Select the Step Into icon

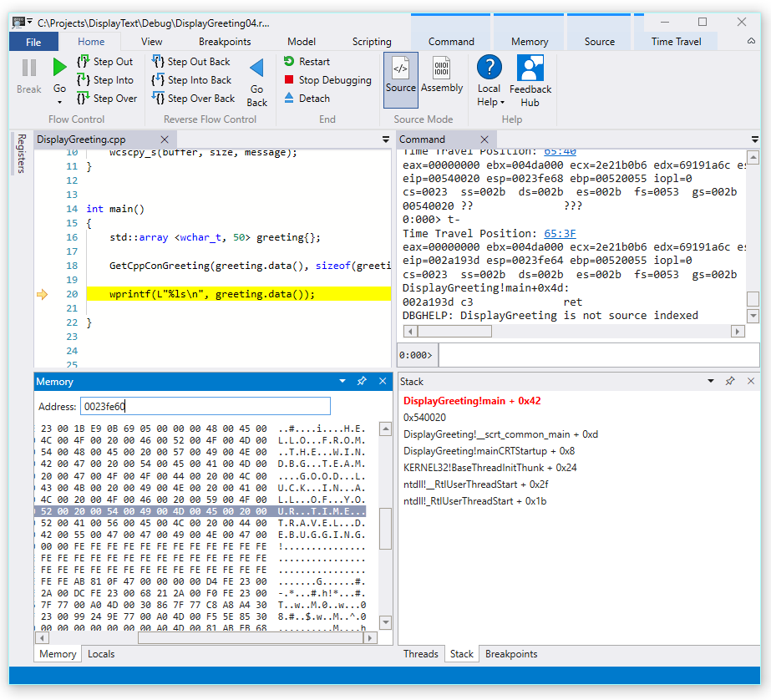[84, 81]
